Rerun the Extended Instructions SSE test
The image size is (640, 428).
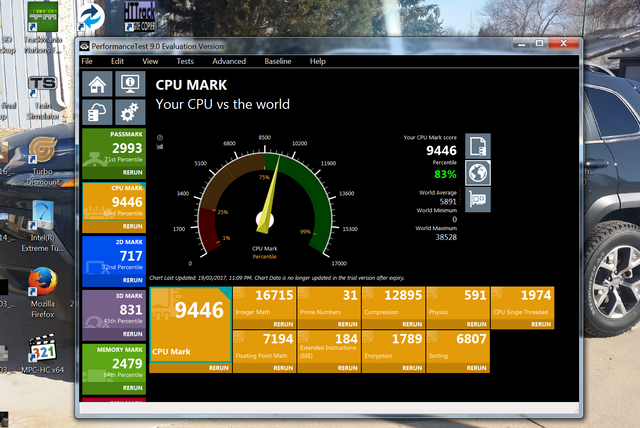pyautogui.click(x=348, y=368)
